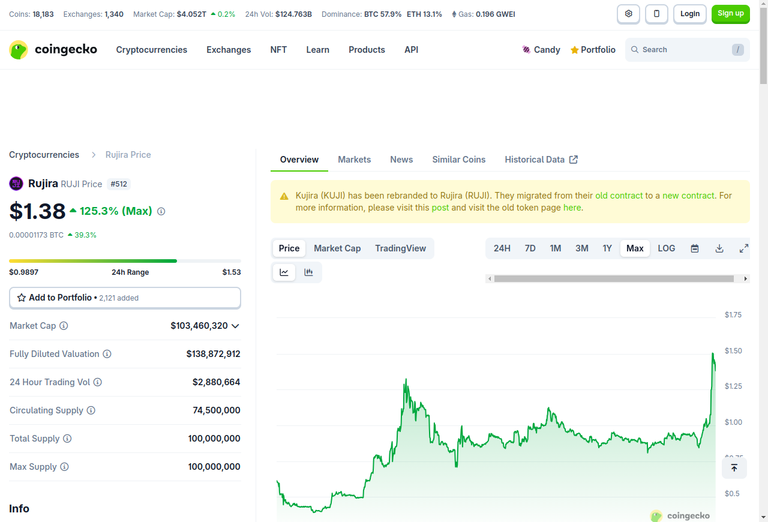
Task: Click the Rujira coin logo icon
Action: tap(16, 184)
